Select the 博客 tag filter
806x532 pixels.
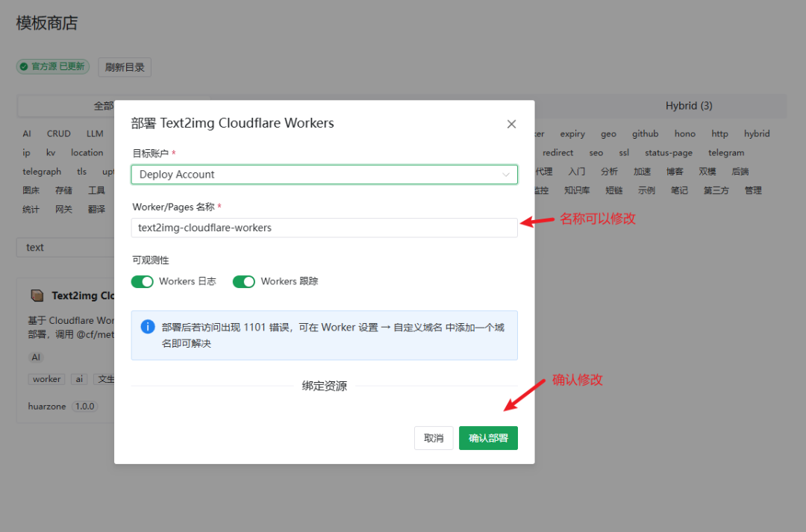coord(675,172)
